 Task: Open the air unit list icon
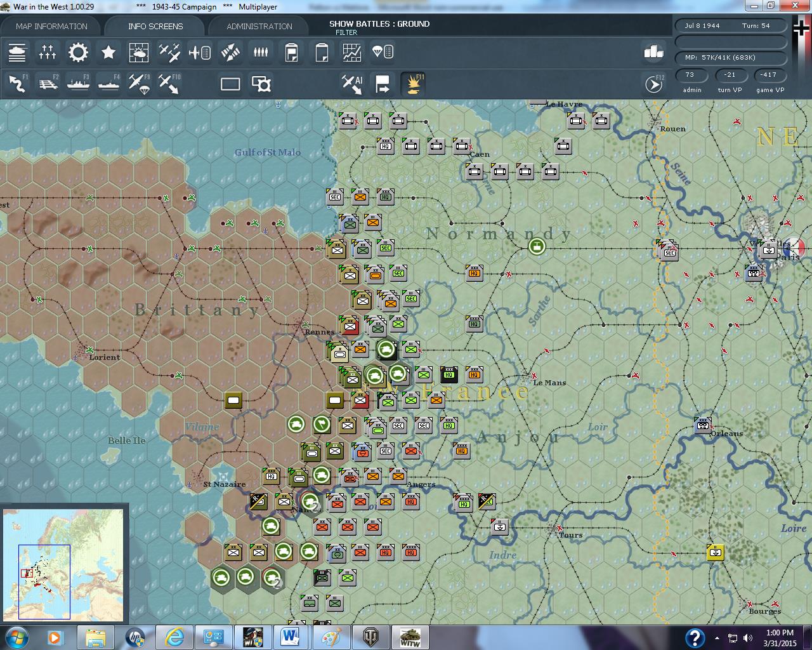200,52
